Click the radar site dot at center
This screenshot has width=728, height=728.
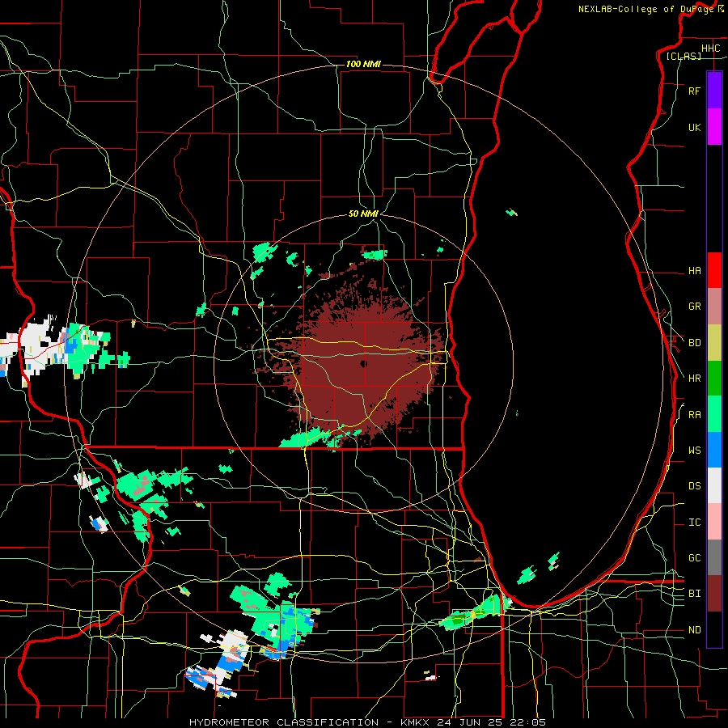363,363
